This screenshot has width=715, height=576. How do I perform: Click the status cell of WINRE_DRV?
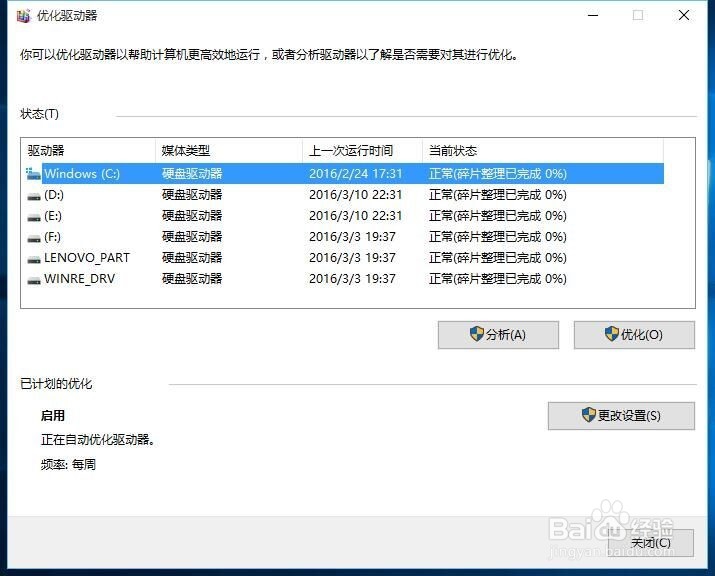click(497, 279)
